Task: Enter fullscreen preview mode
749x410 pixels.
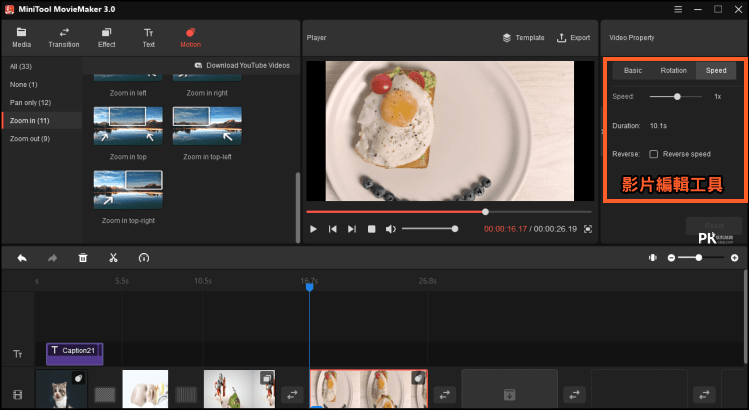Action: click(x=588, y=229)
